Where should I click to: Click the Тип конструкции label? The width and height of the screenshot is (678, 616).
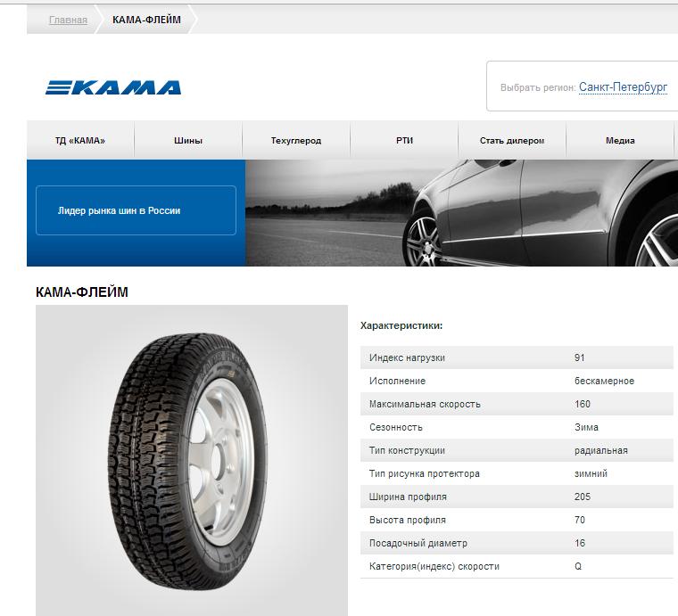tap(407, 450)
